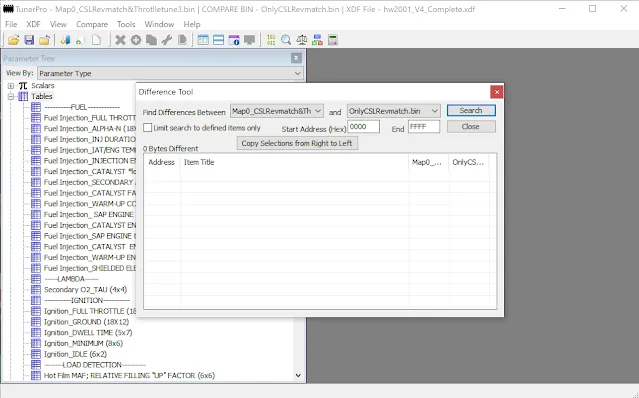
Task: Open the Help menu
Action: click(x=192, y=24)
